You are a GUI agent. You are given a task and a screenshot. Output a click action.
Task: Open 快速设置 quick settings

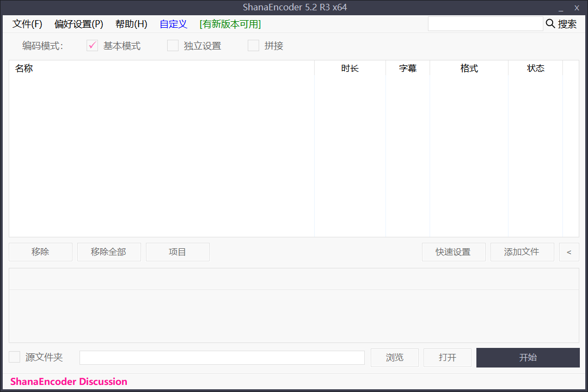pyautogui.click(x=453, y=252)
